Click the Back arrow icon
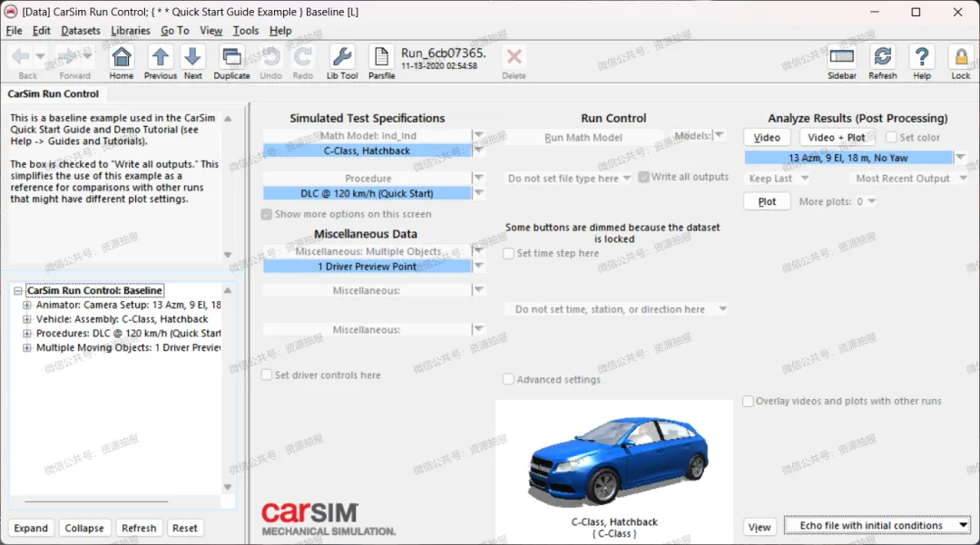 coord(21,57)
